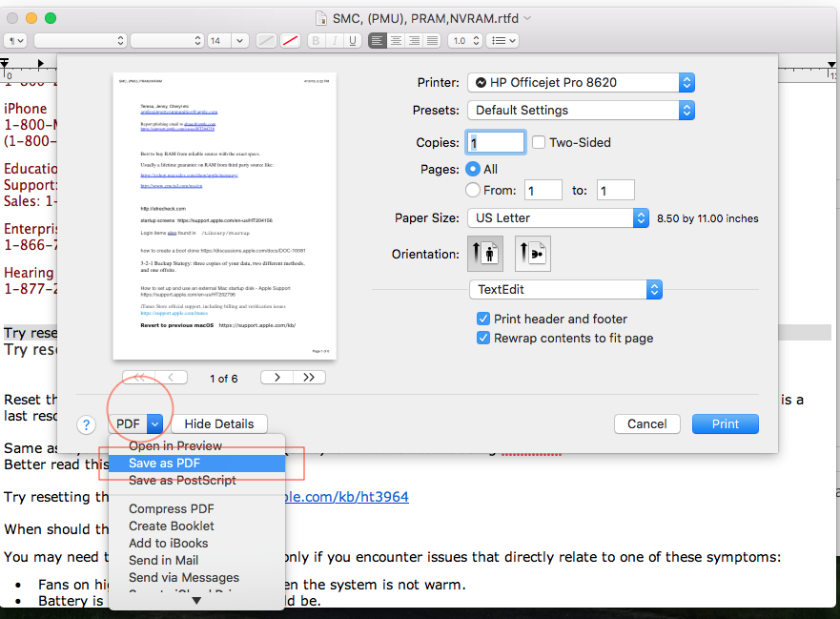Toggle underline formatting
The image size is (840, 619).
coord(353,41)
